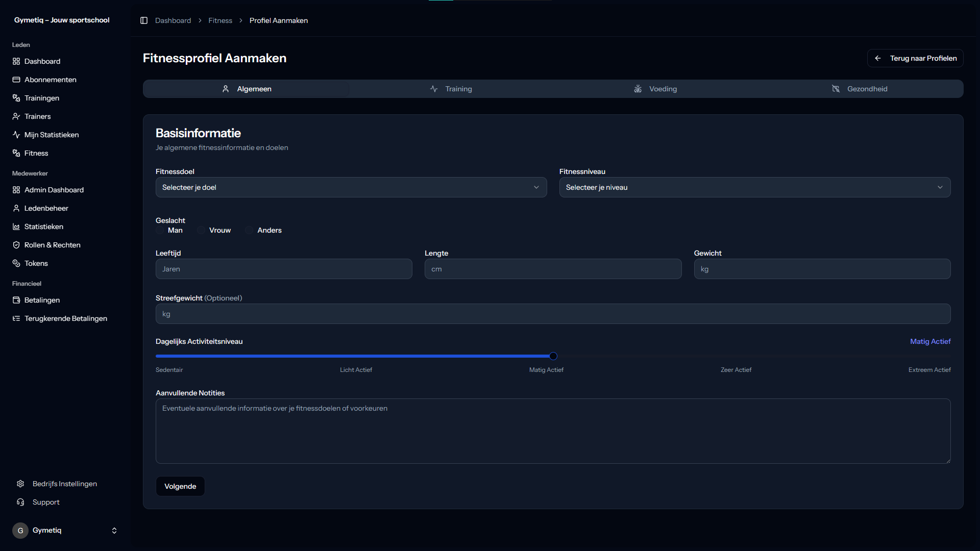
Task: Click the Bedrijfs Instellingen gear icon
Action: (20, 484)
